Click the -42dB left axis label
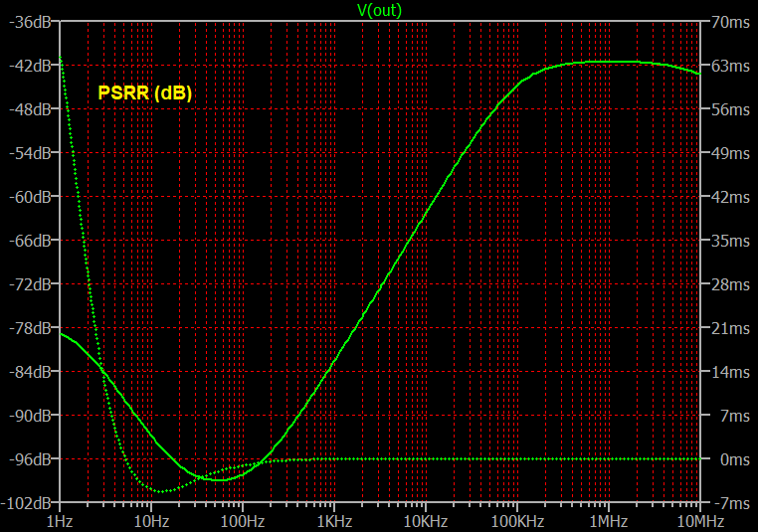Screen dimensions: 758x532 pos(30,66)
